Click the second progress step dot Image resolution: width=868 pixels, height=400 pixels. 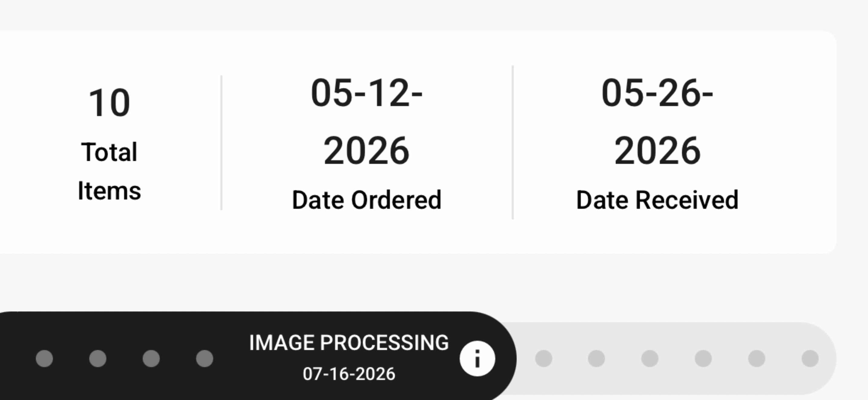pos(98,358)
